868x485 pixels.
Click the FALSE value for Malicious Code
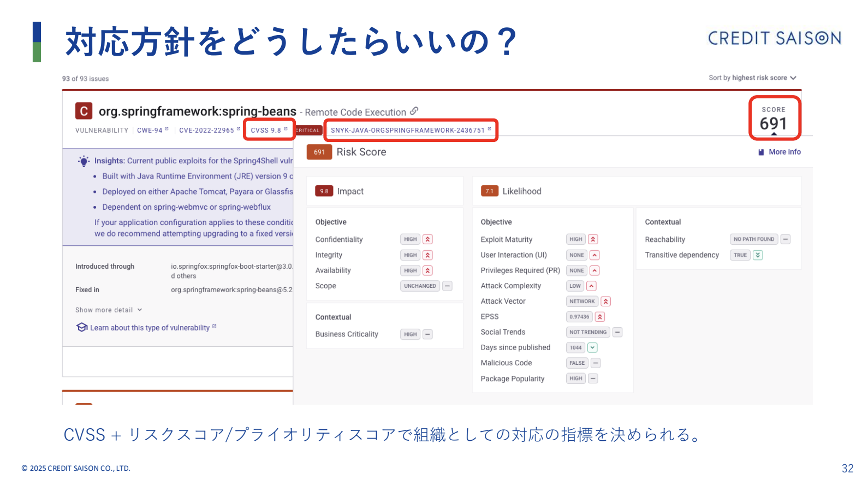point(578,363)
